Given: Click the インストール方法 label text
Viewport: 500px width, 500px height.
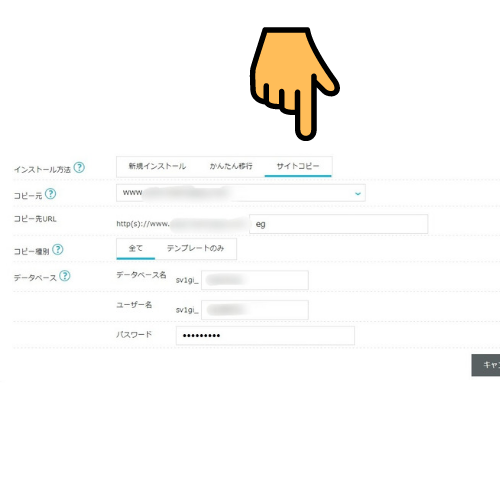Looking at the screenshot, I should pyautogui.click(x=42, y=170).
